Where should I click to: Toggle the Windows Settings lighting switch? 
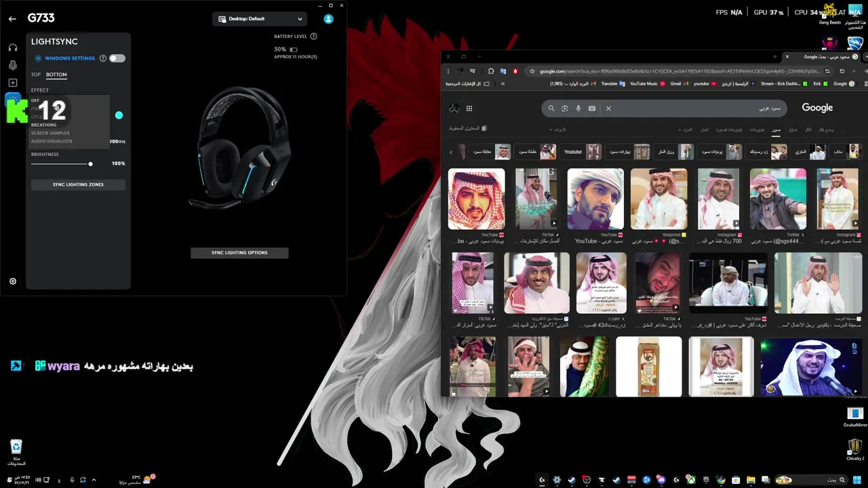click(117, 58)
